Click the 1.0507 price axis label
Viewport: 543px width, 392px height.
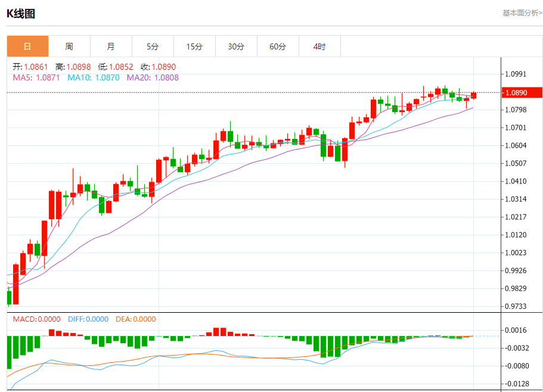516,163
